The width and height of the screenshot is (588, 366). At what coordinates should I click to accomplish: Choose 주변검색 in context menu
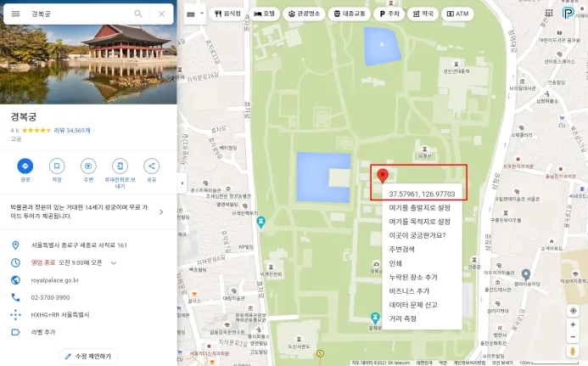[422, 250]
